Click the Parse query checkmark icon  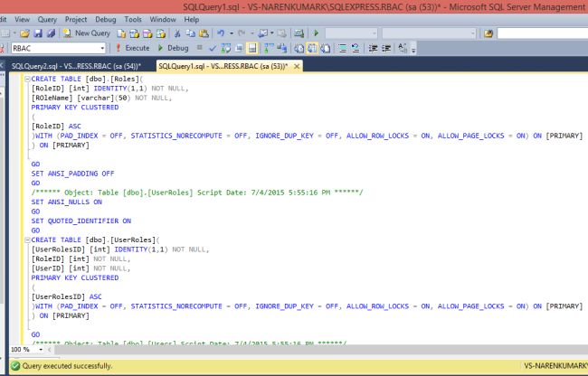pyautogui.click(x=211, y=48)
